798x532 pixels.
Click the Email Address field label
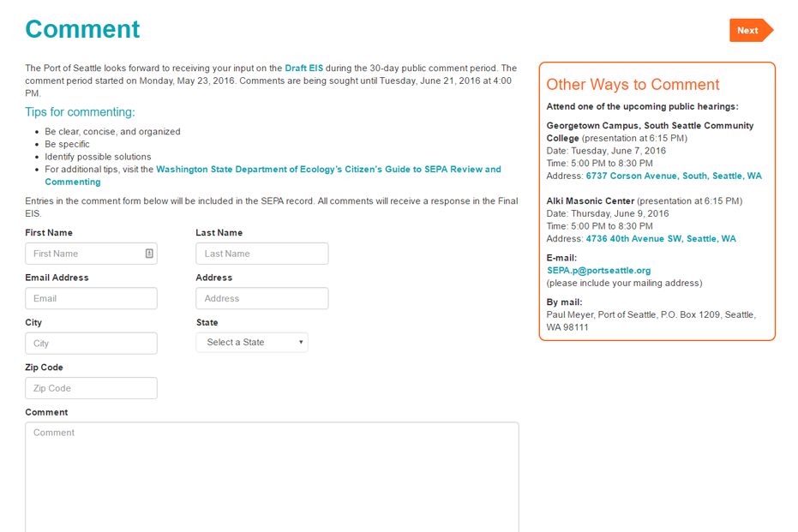tap(57, 278)
